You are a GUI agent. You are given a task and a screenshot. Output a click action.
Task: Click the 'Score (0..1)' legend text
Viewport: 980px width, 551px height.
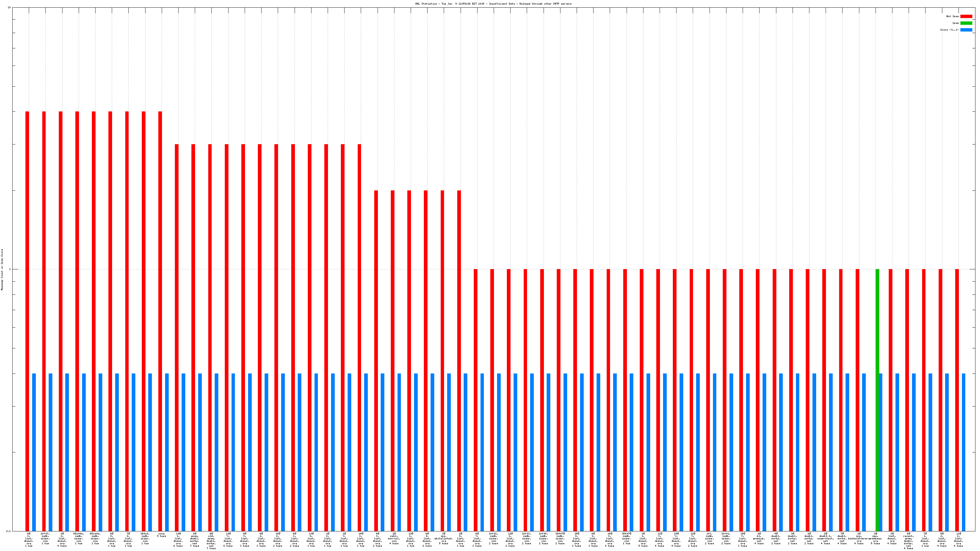pos(949,30)
